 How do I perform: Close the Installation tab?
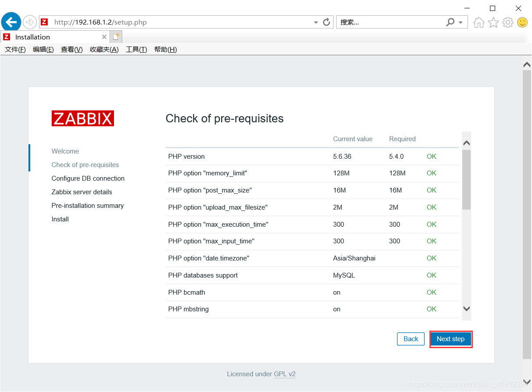(x=104, y=37)
